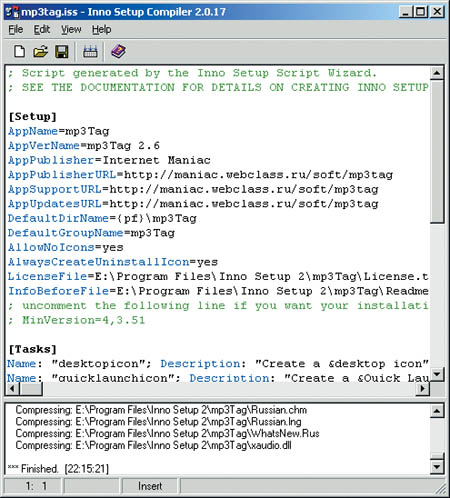
Task: Click the New script toolbar icon
Action: [x=19, y=52]
